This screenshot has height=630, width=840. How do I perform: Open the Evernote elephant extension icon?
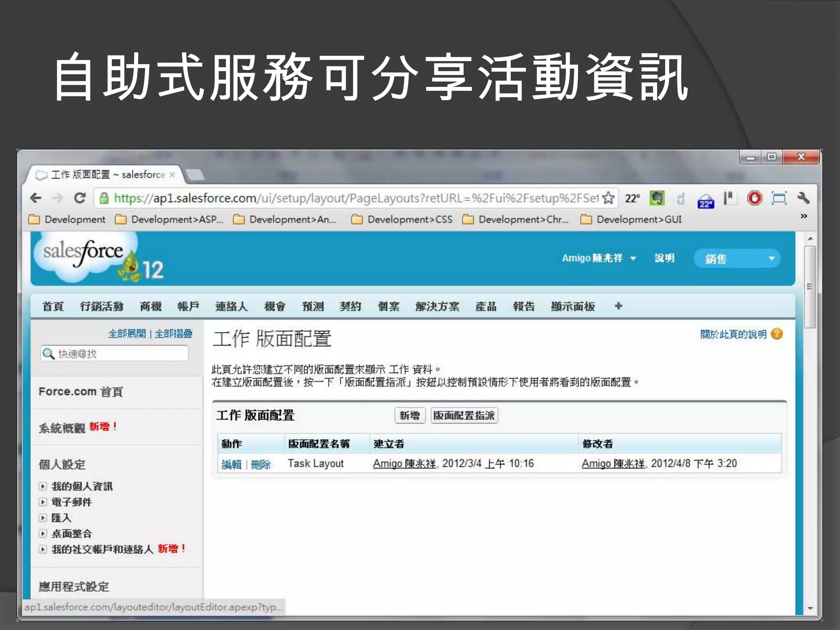657,198
